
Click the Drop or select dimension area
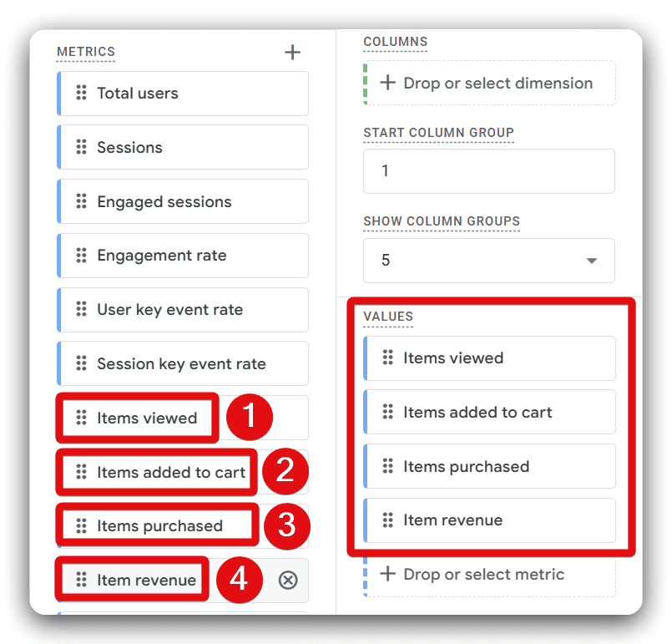click(x=488, y=83)
